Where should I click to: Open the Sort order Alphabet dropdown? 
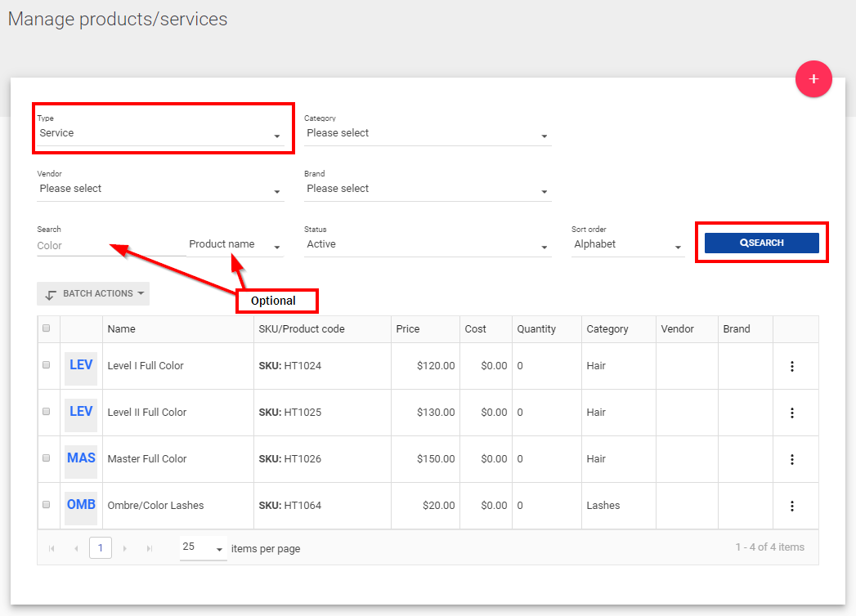click(x=627, y=245)
